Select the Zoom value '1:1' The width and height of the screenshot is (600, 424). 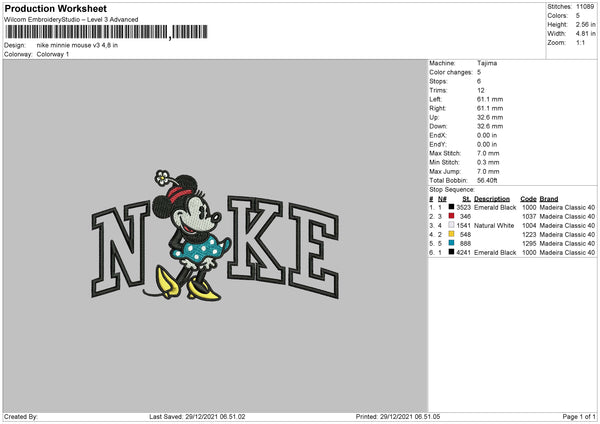pos(580,42)
